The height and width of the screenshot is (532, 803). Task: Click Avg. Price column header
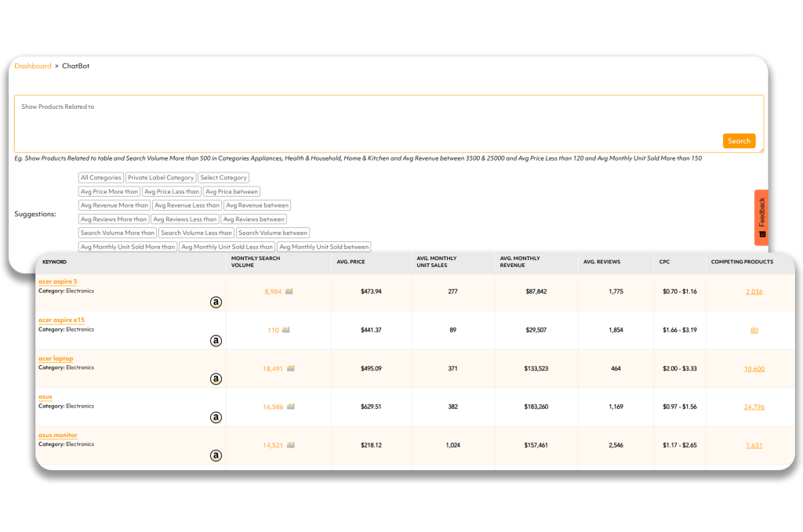351,262
